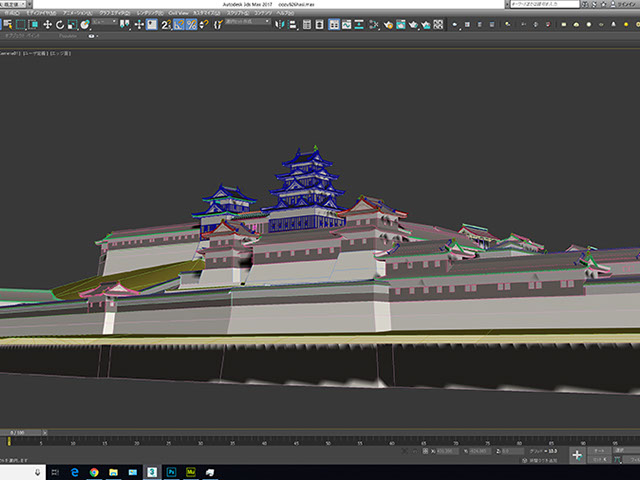Toggle the Angle Snap button
Image resolution: width=640 pixels, height=480 pixels.
pos(179,24)
